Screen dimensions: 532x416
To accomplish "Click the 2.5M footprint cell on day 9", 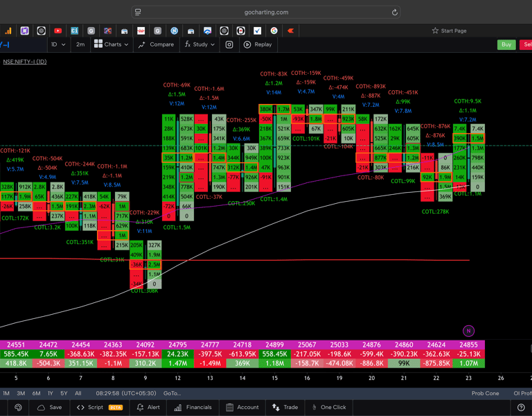I will point(154,264).
